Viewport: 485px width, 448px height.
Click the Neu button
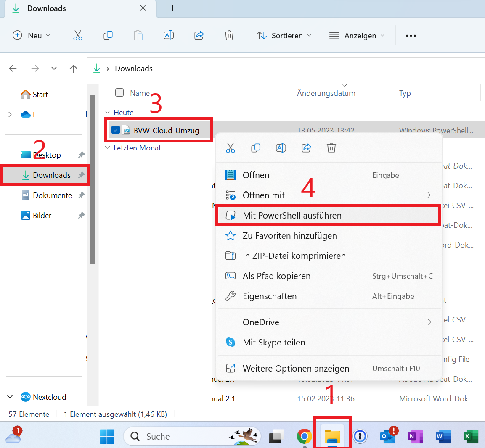(31, 36)
